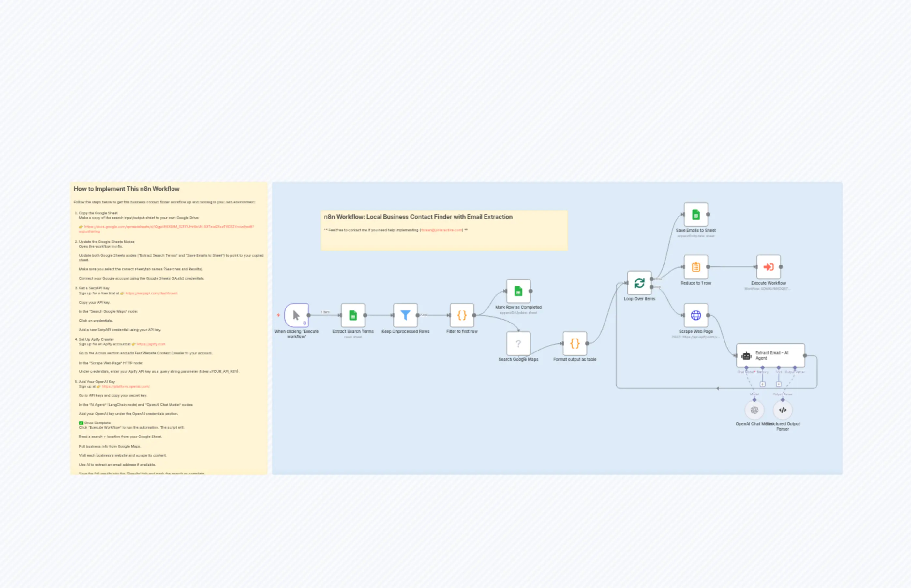The width and height of the screenshot is (911, 588).
Task: Open the "Scrape Web Page" HTTP node
Action: tap(695, 315)
